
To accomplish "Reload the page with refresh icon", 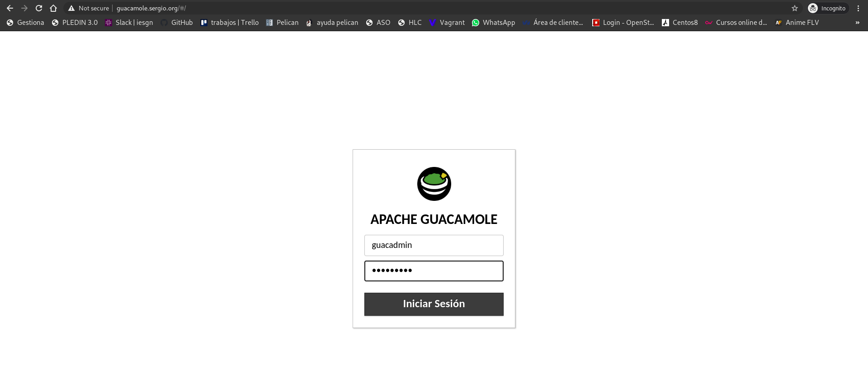I will pos(39,8).
